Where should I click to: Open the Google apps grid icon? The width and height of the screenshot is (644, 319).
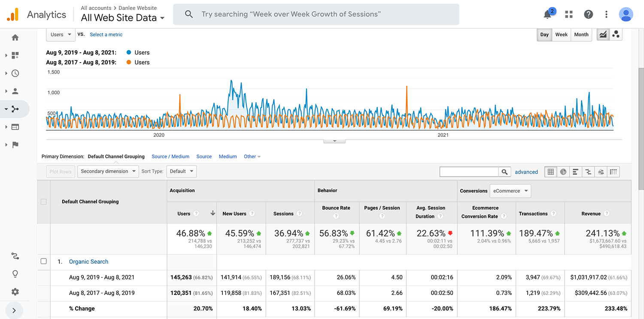click(569, 15)
